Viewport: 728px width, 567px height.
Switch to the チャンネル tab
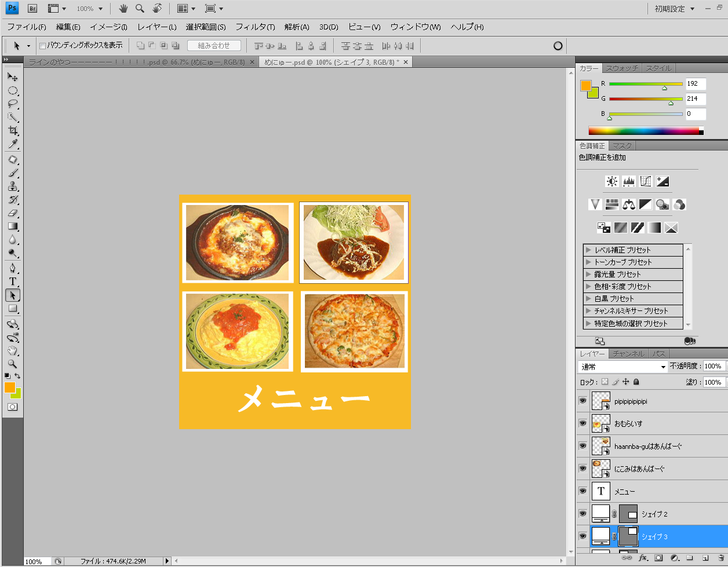[628, 354]
